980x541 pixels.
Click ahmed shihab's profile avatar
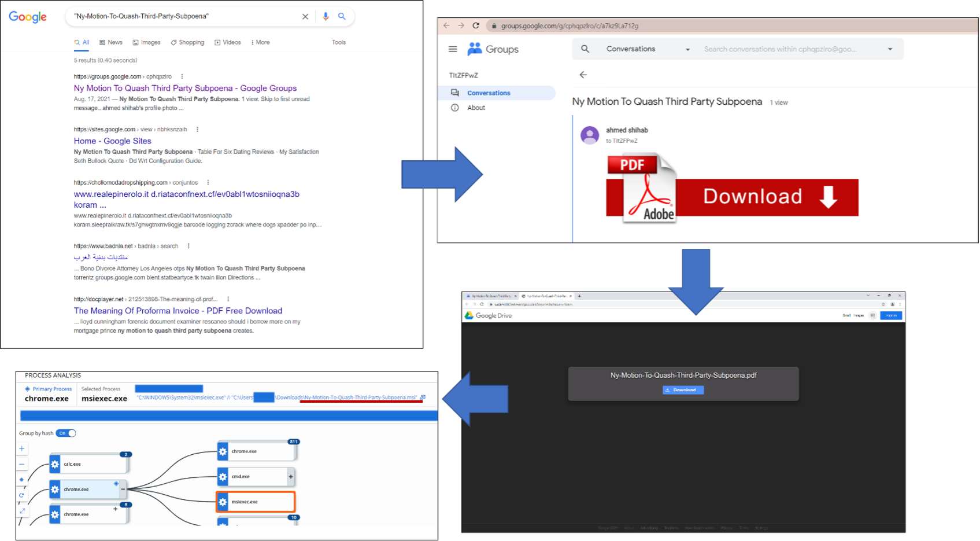590,135
